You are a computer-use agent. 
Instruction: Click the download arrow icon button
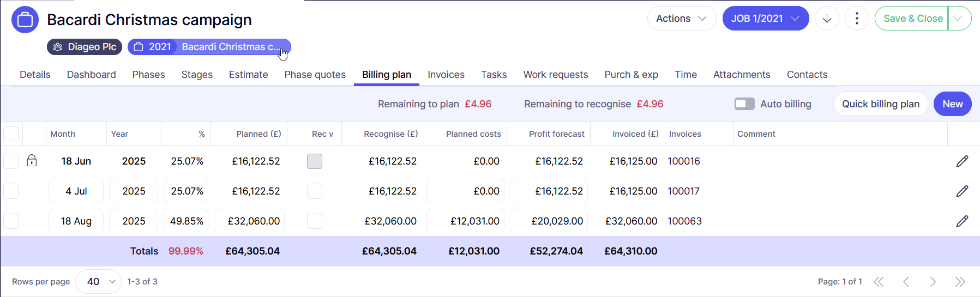[x=827, y=19]
